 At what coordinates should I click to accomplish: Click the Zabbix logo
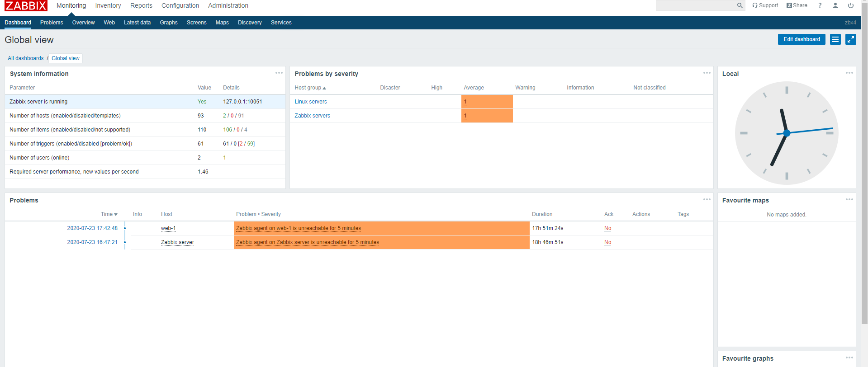pos(26,6)
